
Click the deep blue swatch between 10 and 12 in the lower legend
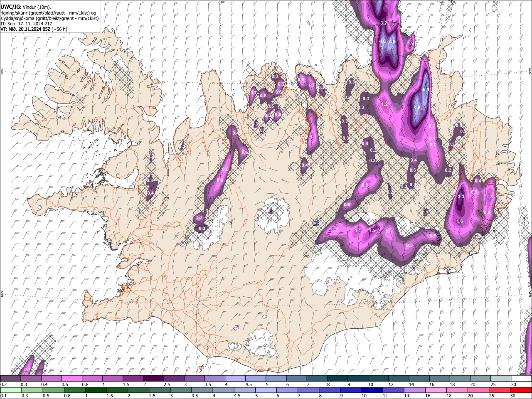tap(372, 390)
